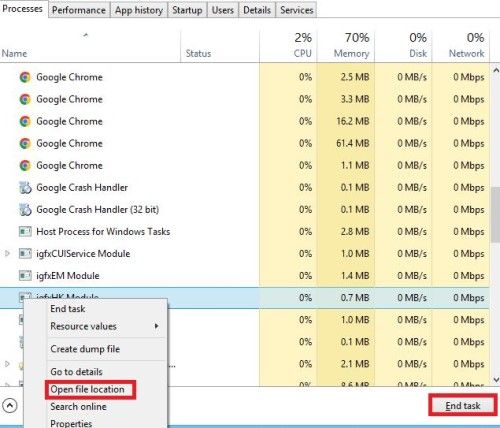Viewport: 500px width, 428px height.
Task: Click the scrollbar down arrow
Action: [496, 380]
